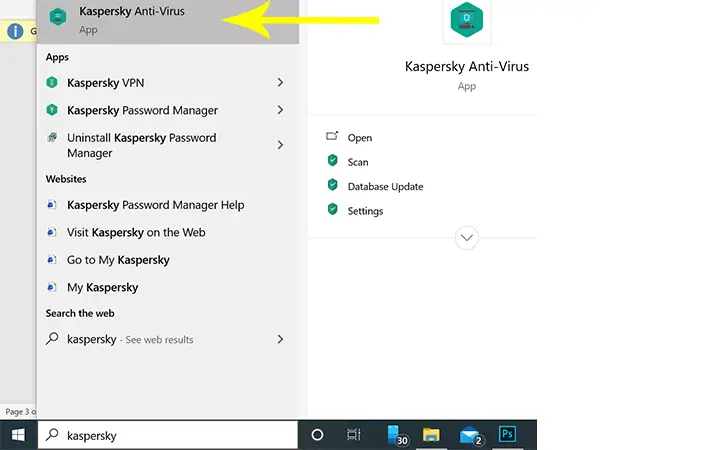This screenshot has width=720, height=450.
Task: Click the Kaspersky Anti-Virus hexagon icon in best match
Action: pyautogui.click(x=58, y=17)
